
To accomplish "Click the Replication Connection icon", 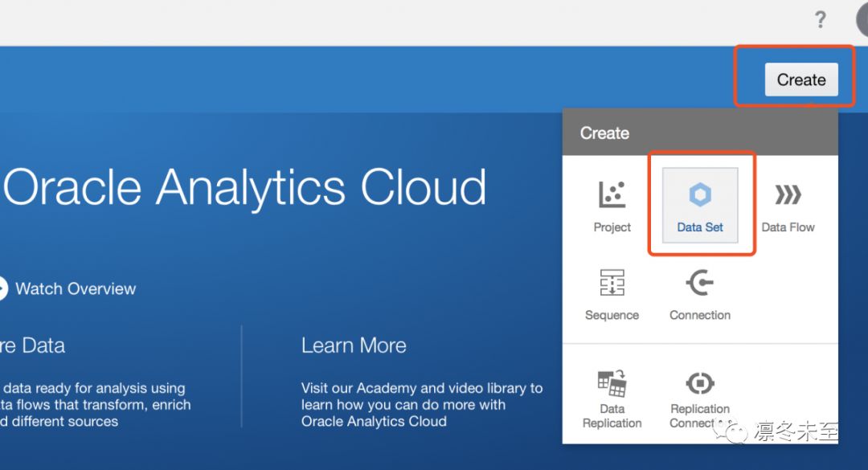I will 700,382.
